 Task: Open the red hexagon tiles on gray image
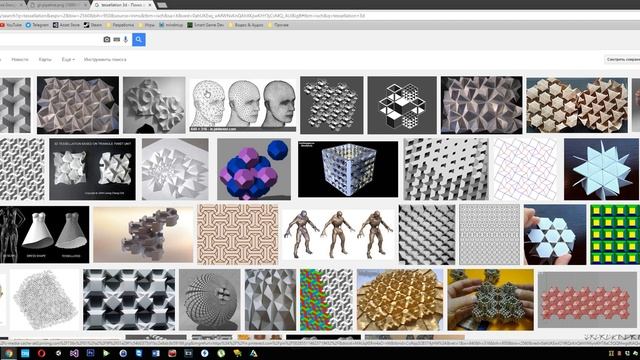(587, 300)
